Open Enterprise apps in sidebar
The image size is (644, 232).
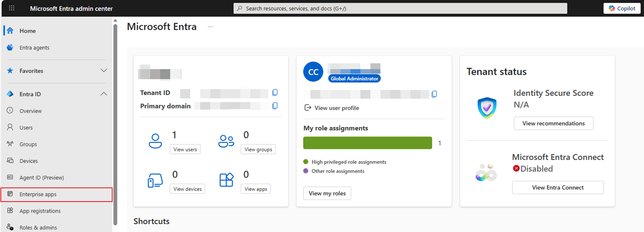(57, 194)
